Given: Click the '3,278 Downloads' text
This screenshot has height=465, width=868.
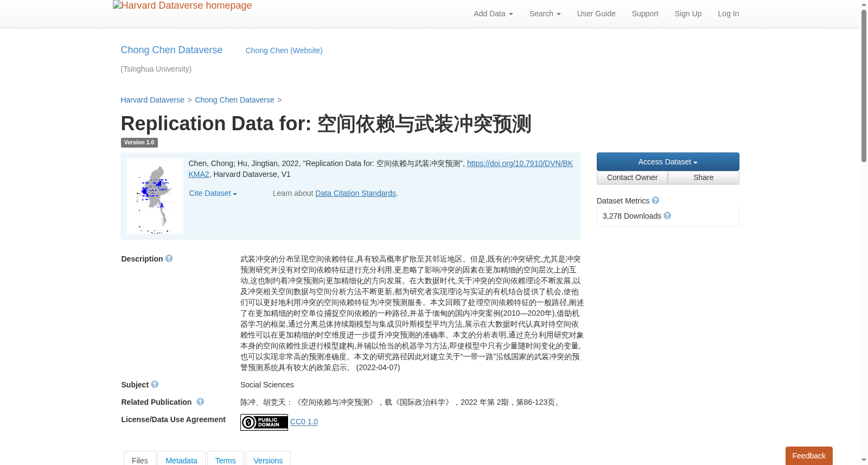Looking at the screenshot, I should 632,216.
